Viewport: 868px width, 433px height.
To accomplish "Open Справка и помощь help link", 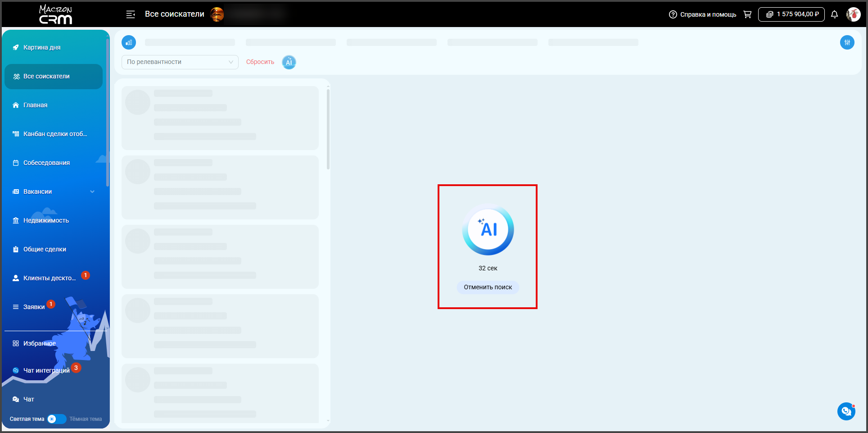I will click(x=703, y=14).
